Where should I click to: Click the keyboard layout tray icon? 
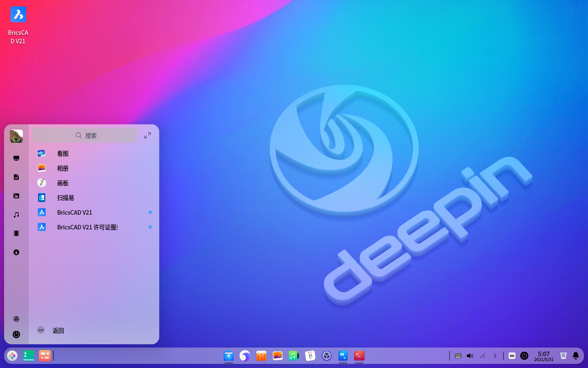[x=458, y=356]
